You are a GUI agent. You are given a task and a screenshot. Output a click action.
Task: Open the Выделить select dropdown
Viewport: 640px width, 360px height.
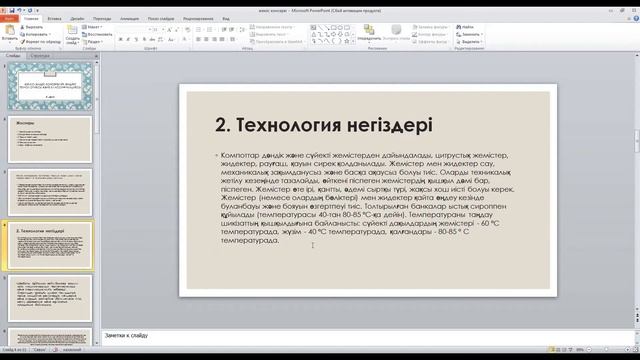pyautogui.click(x=469, y=42)
